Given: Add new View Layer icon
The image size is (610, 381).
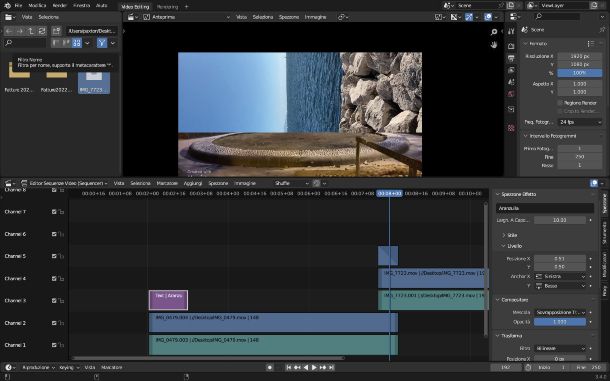Looking at the screenshot, I should (x=594, y=5).
